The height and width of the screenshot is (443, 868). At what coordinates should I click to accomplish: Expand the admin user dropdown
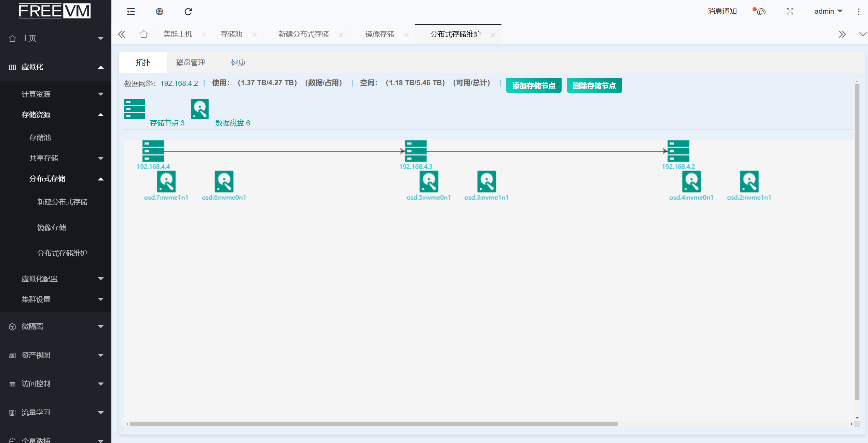click(x=828, y=12)
